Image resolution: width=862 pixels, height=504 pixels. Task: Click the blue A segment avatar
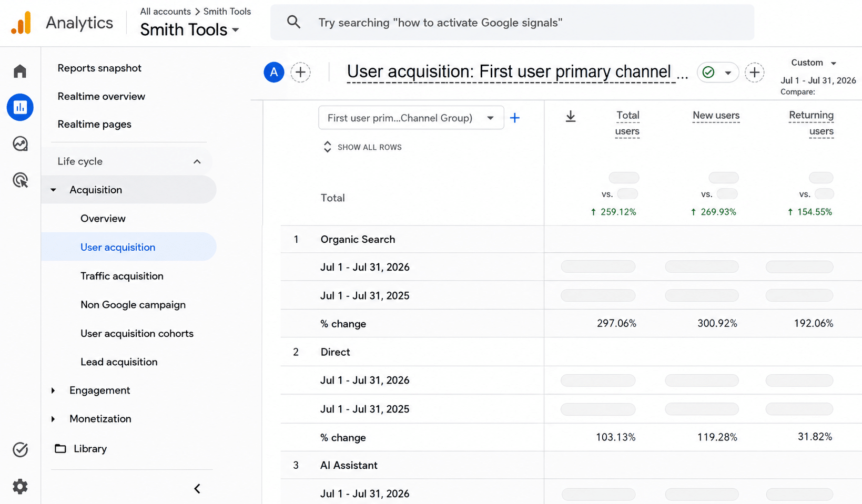[274, 72]
